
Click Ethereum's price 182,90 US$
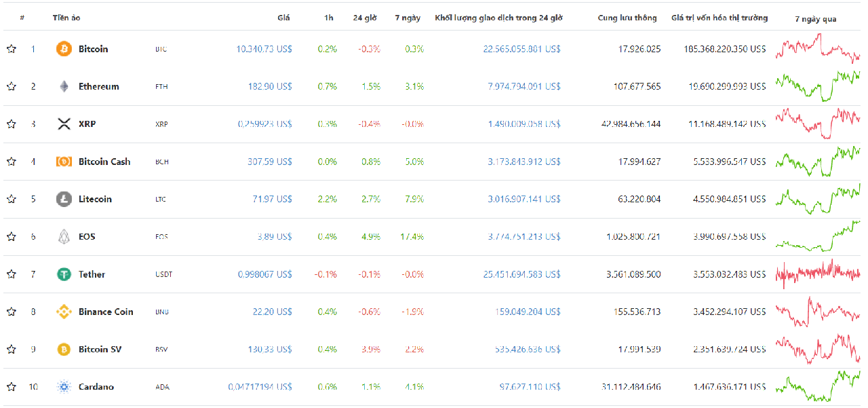click(x=270, y=86)
